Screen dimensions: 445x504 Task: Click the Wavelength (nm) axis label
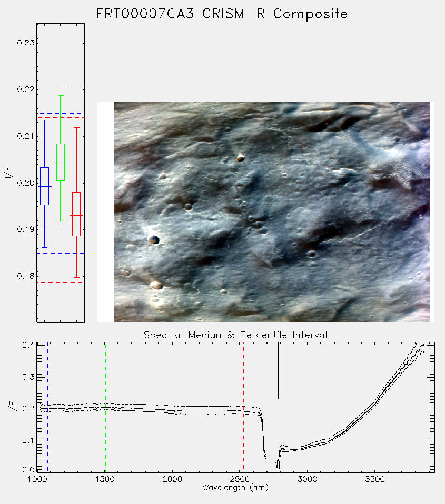235,488
